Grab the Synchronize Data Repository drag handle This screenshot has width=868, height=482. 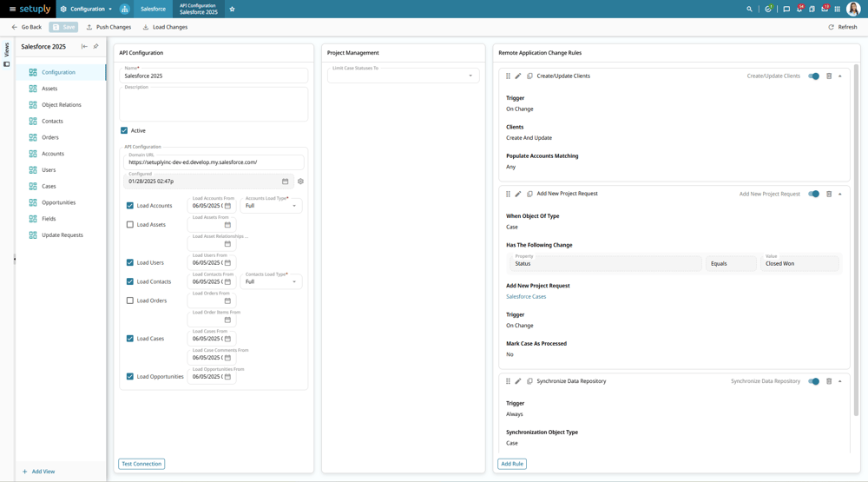click(x=508, y=381)
